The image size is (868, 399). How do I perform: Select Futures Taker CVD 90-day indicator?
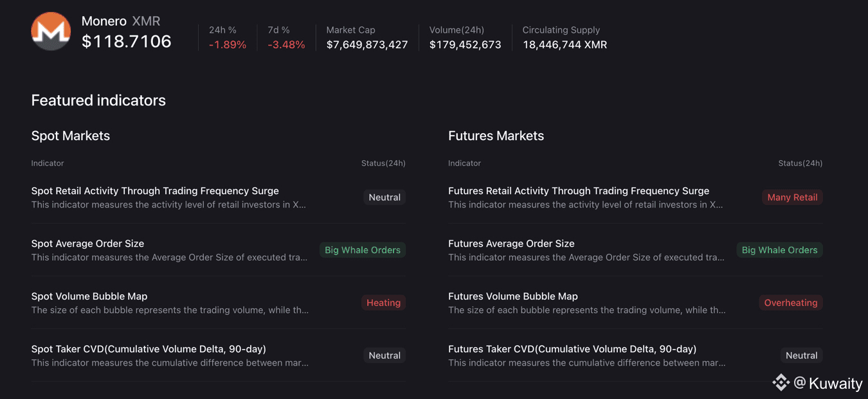(572, 349)
